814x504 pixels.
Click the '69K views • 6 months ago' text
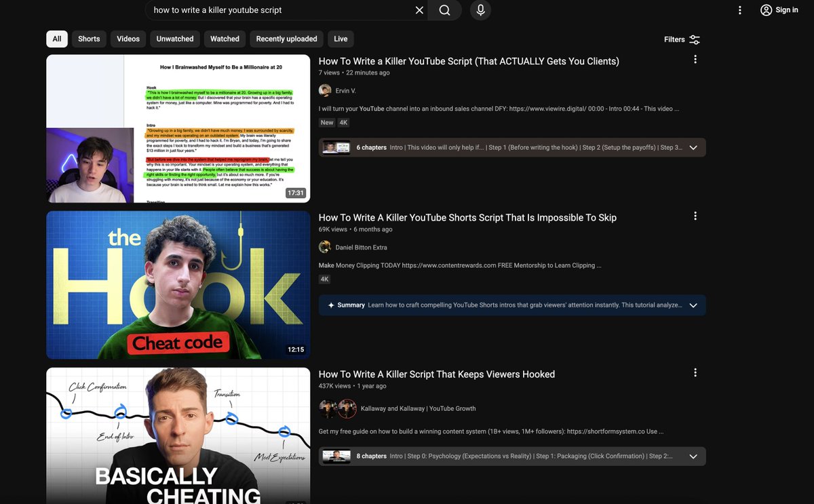point(355,229)
